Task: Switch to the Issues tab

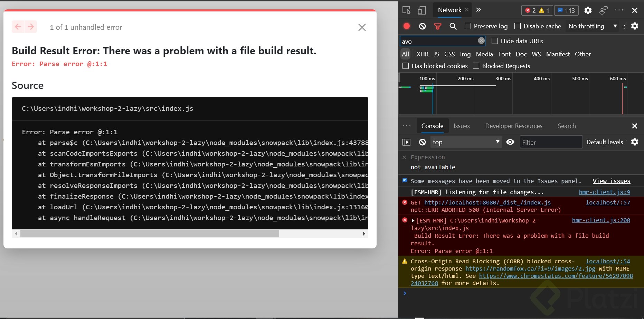Action: pyautogui.click(x=462, y=126)
